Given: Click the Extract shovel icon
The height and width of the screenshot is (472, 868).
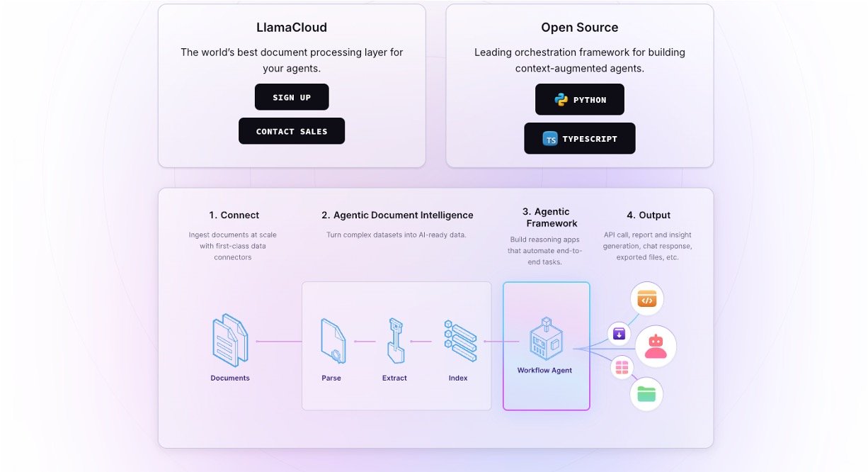Looking at the screenshot, I should pyautogui.click(x=394, y=341).
